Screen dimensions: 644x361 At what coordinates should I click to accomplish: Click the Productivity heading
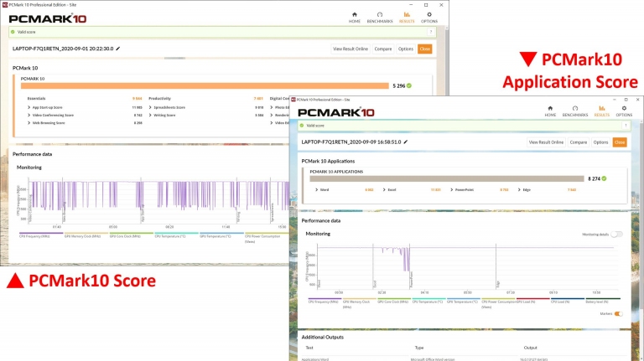[x=160, y=99]
